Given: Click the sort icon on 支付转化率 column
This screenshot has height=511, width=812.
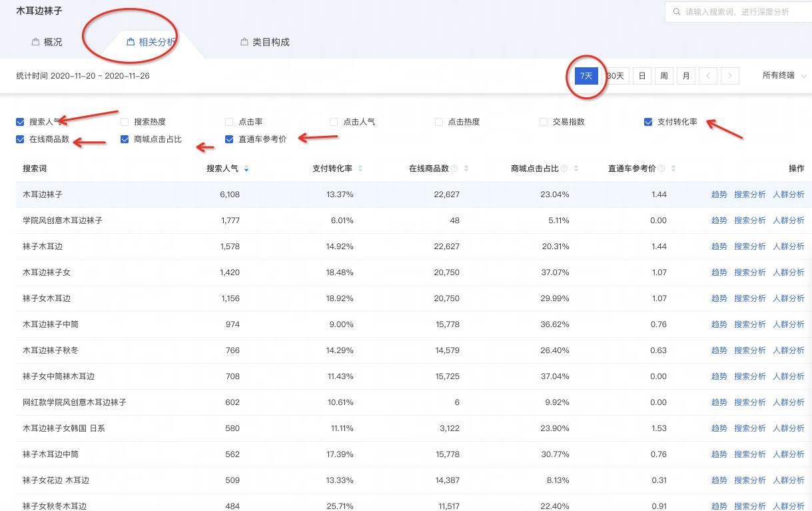Looking at the screenshot, I should (360, 169).
